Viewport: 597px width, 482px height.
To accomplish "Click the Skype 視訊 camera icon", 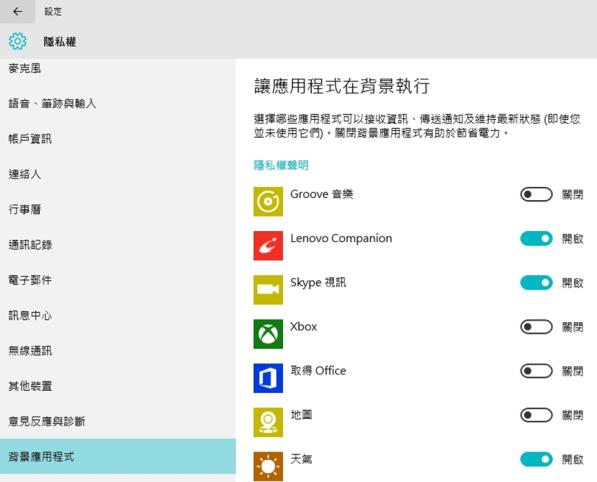I will click(268, 290).
